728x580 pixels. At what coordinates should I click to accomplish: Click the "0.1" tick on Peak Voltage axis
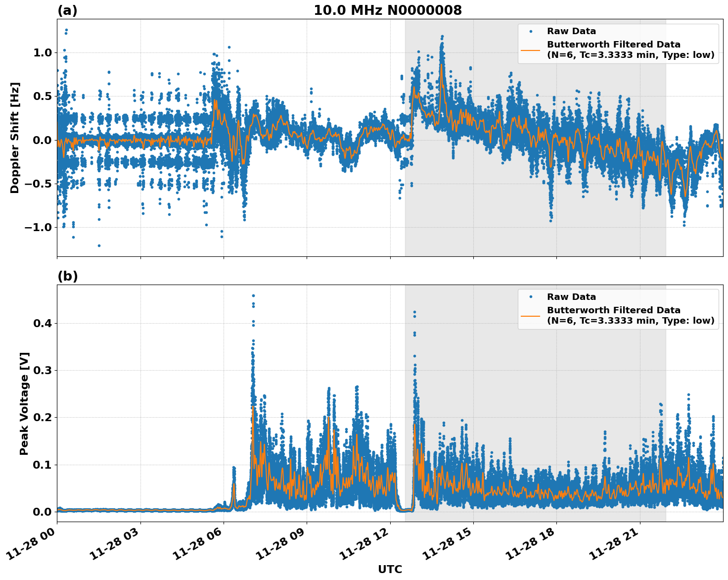coord(43,465)
